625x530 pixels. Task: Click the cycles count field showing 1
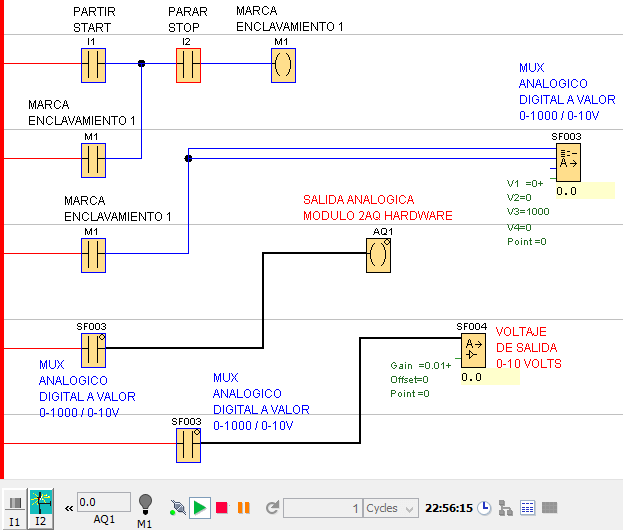coord(323,508)
